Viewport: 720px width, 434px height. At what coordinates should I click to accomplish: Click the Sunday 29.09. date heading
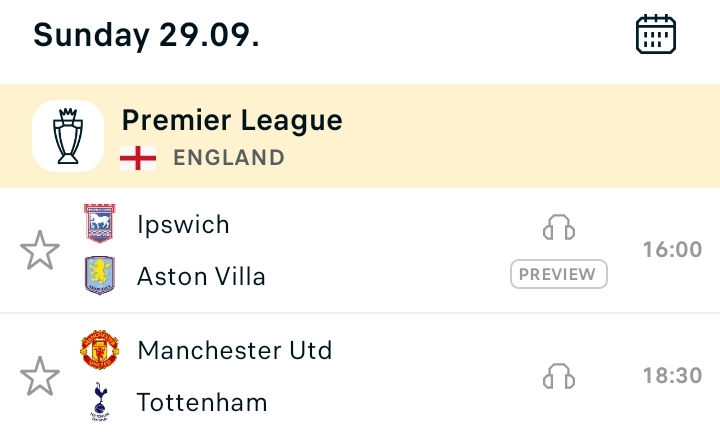point(146,35)
